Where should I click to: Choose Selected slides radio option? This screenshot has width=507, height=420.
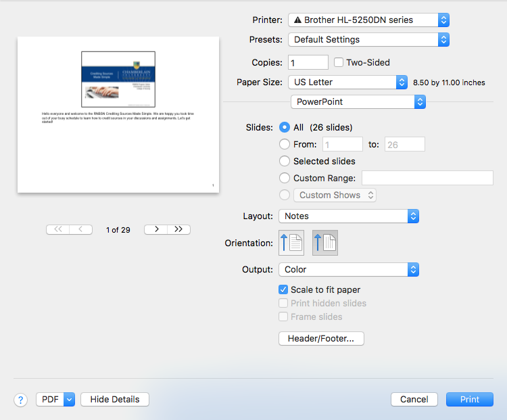(x=285, y=161)
